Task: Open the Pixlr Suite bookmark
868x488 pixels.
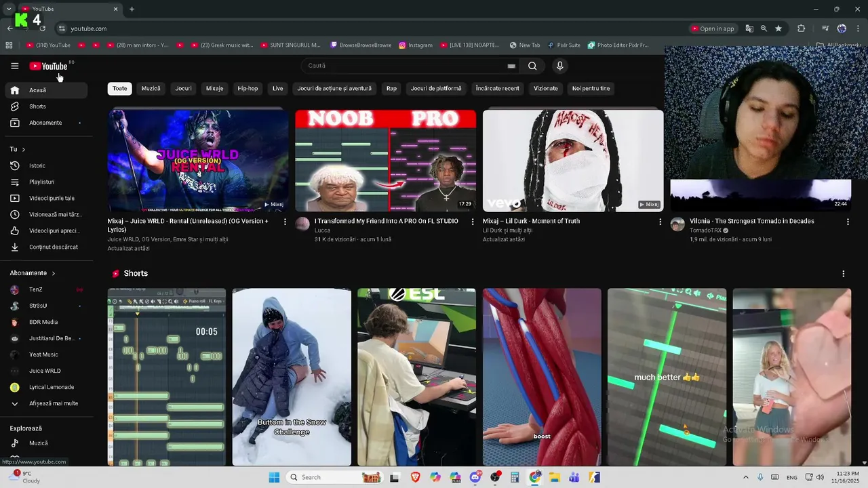Action: tap(564, 45)
